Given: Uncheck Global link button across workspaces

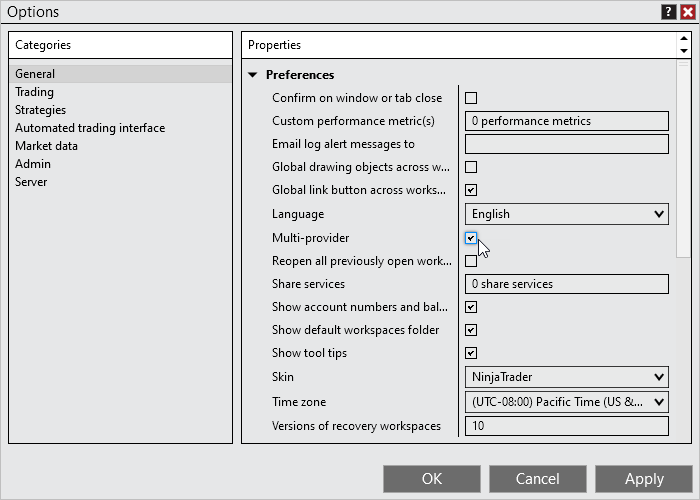Looking at the screenshot, I should tap(471, 190).
